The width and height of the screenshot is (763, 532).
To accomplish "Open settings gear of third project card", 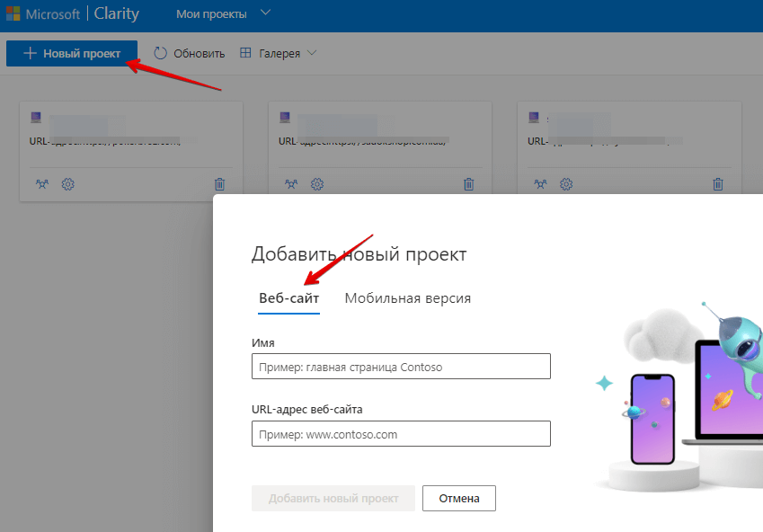I will coord(566,184).
